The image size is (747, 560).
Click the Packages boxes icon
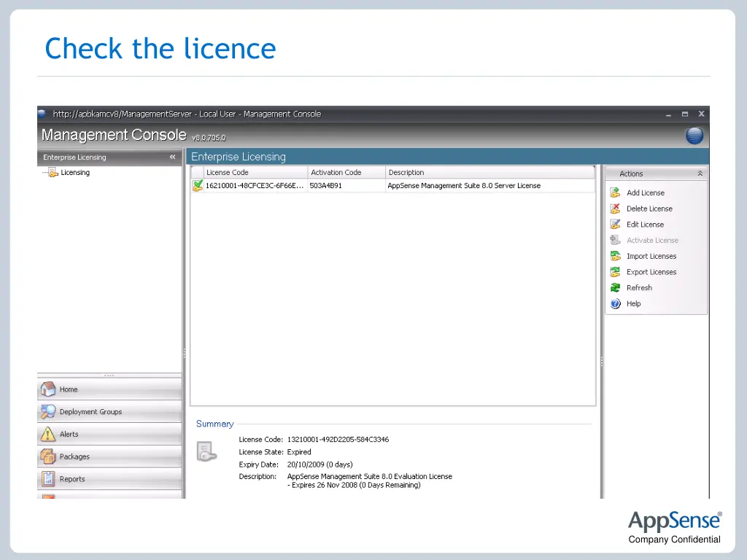[48, 456]
